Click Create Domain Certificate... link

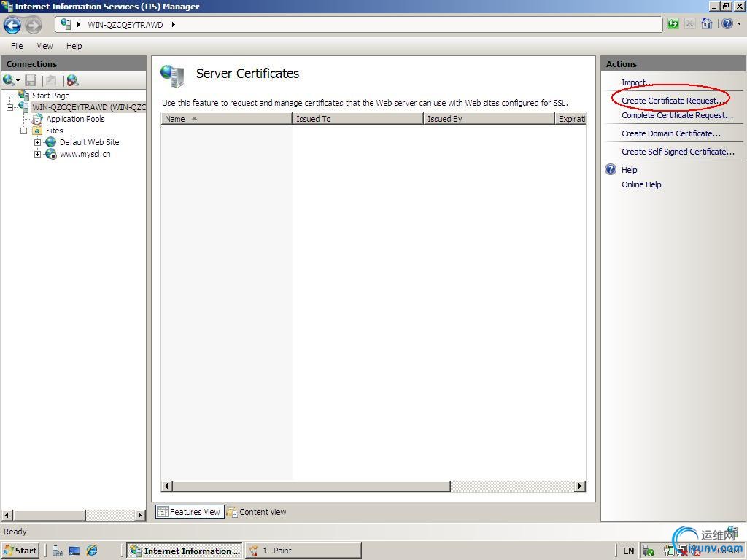click(x=671, y=134)
